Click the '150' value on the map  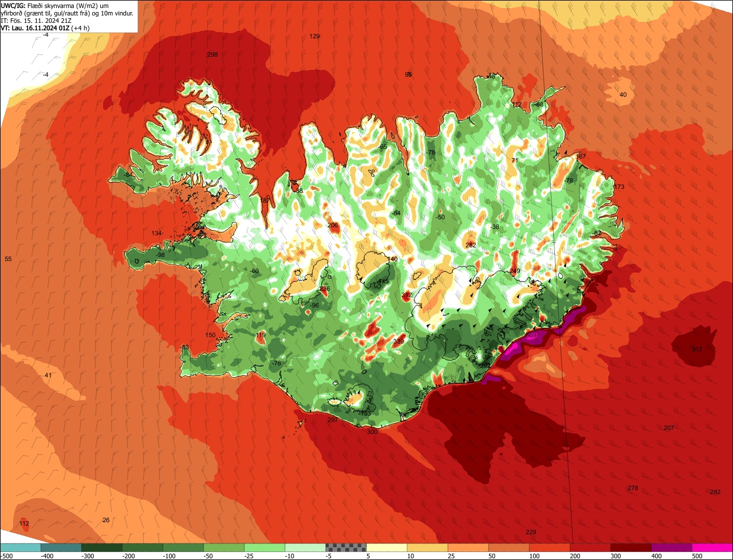210,335
